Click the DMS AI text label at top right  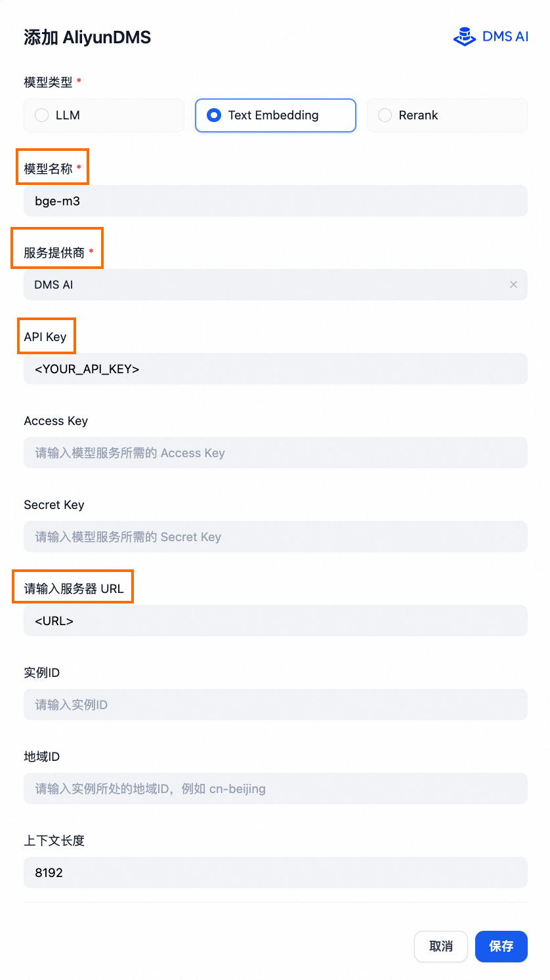pos(505,37)
